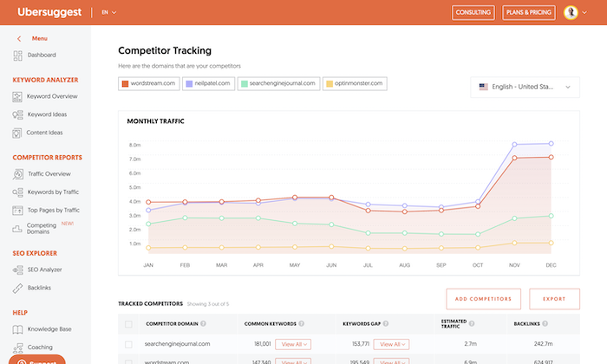
Task: Click the Ubersuggest logo
Action: 49,12
